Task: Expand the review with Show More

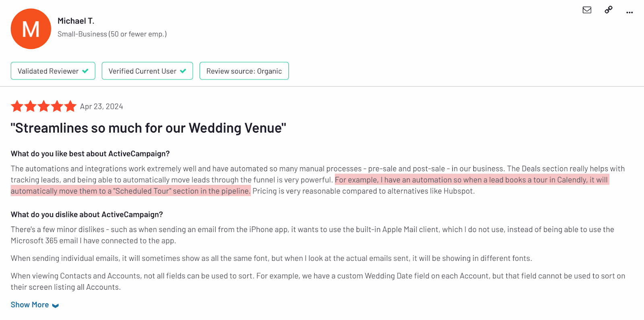Action: tap(30, 305)
